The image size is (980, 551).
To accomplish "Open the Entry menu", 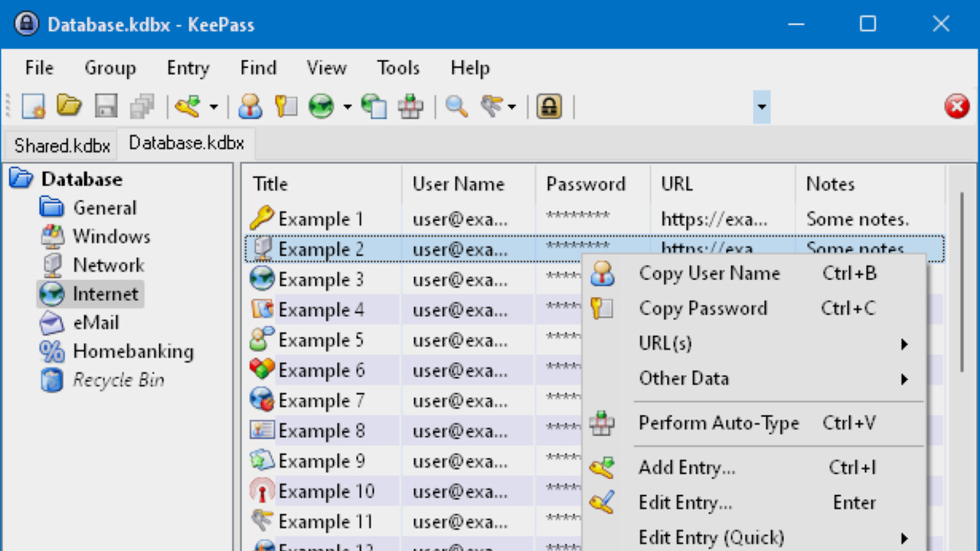I will (x=188, y=68).
